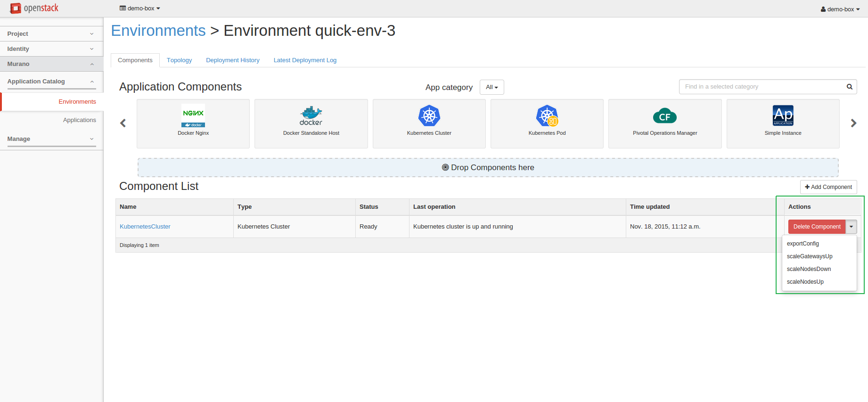Open the KubernetesCluster component link
The image size is (868, 402).
[145, 227]
